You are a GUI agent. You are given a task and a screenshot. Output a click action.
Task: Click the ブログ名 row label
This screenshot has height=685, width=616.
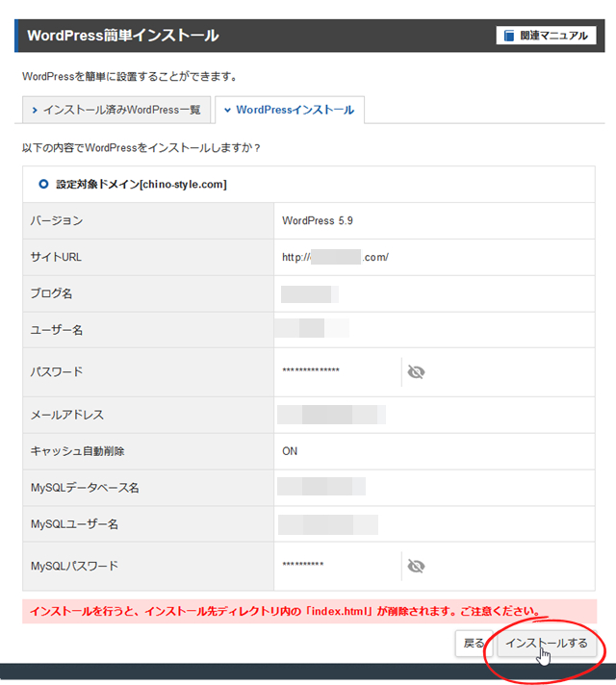click(x=51, y=293)
